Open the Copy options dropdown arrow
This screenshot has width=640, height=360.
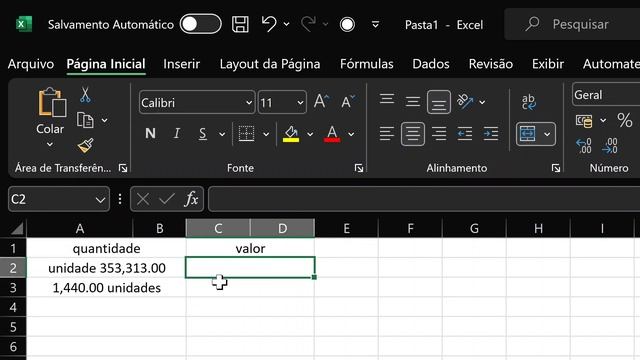pyautogui.click(x=104, y=120)
